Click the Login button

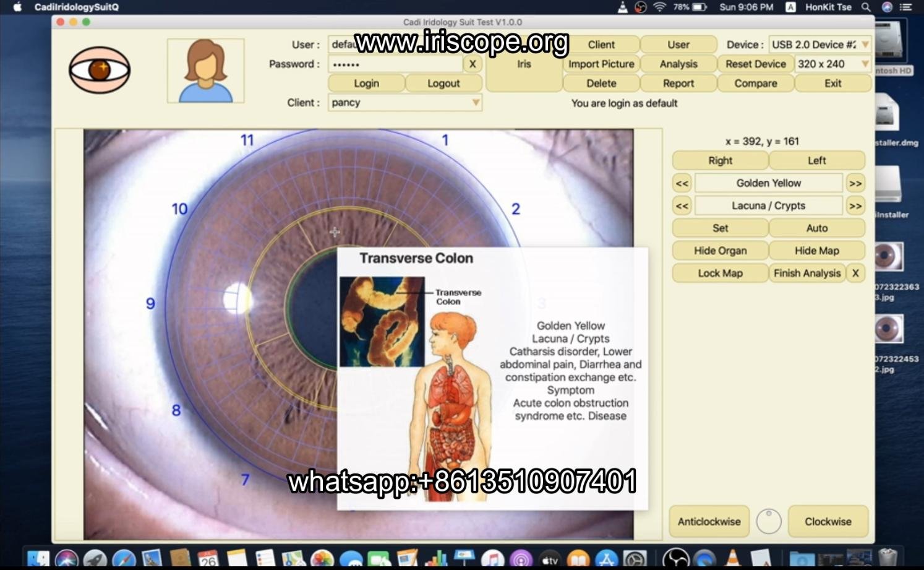click(x=366, y=83)
